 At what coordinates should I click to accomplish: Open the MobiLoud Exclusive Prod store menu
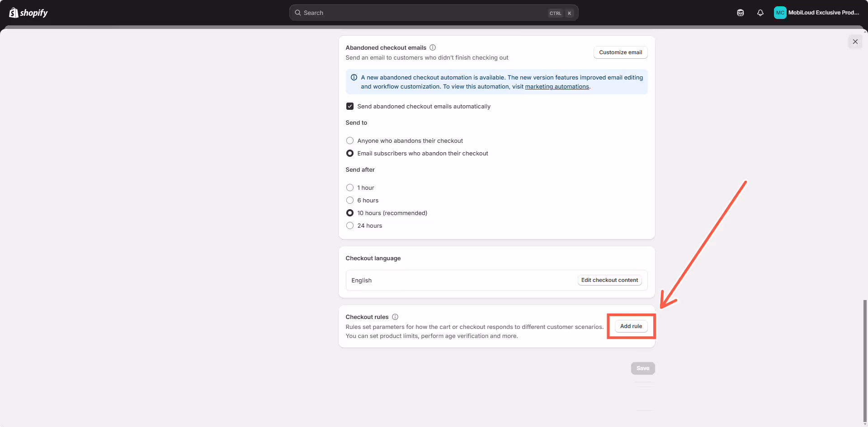tap(817, 13)
